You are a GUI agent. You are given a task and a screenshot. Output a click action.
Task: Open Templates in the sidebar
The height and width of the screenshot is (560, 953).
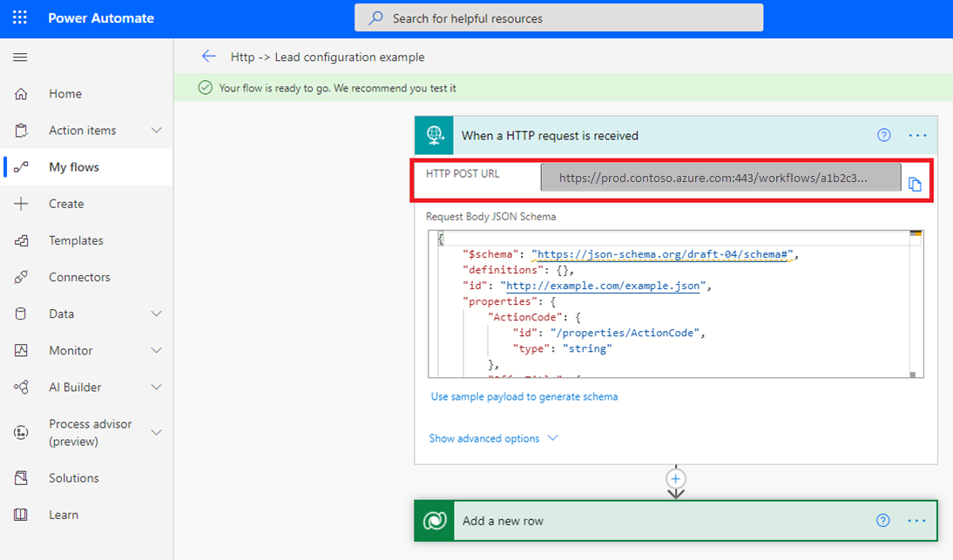pos(76,240)
